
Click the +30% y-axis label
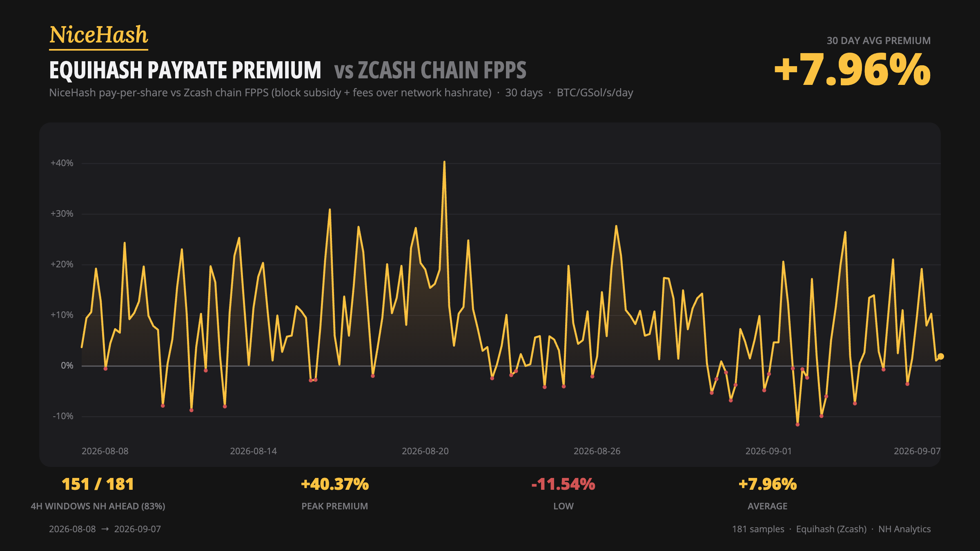click(x=62, y=214)
